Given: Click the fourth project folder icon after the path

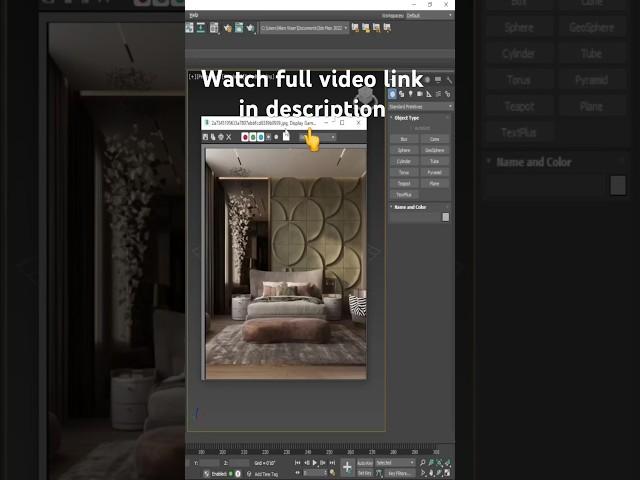Looking at the screenshot, I should 387,28.
